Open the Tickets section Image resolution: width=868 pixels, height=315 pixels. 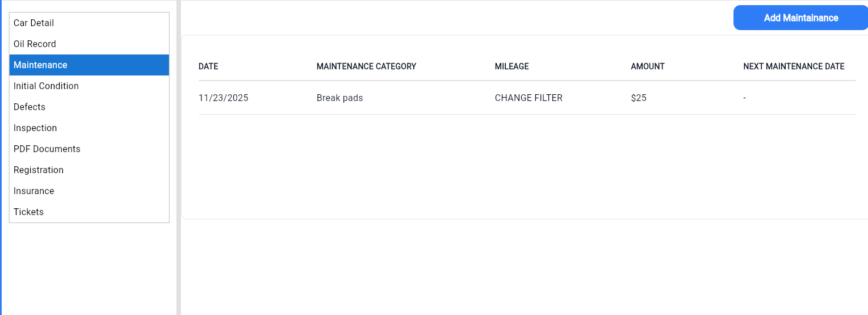(28, 212)
